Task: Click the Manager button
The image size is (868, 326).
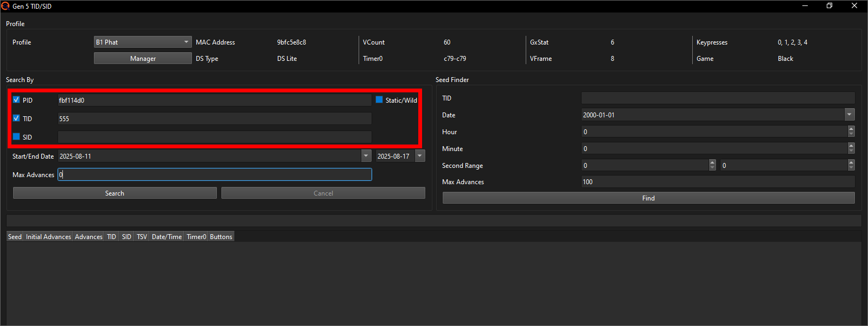Action: coord(143,58)
